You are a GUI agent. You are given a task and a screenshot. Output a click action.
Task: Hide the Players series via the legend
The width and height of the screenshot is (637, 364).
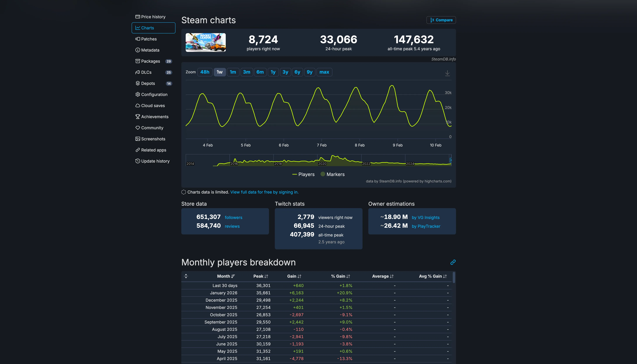tap(303, 174)
